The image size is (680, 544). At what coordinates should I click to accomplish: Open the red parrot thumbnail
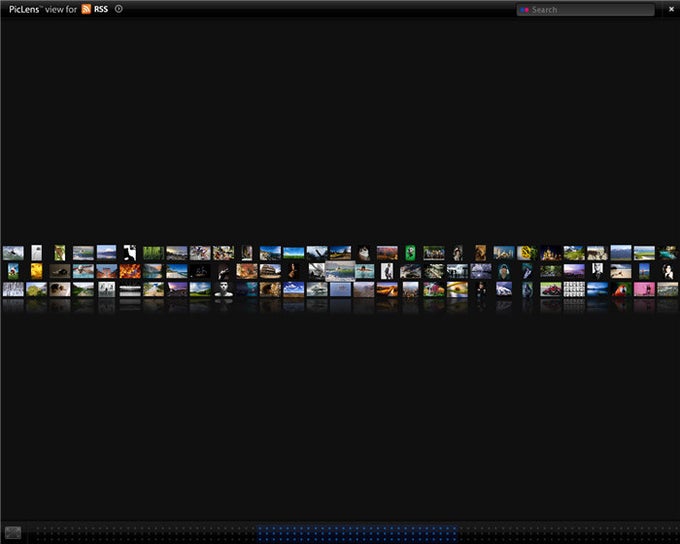click(x=621, y=289)
